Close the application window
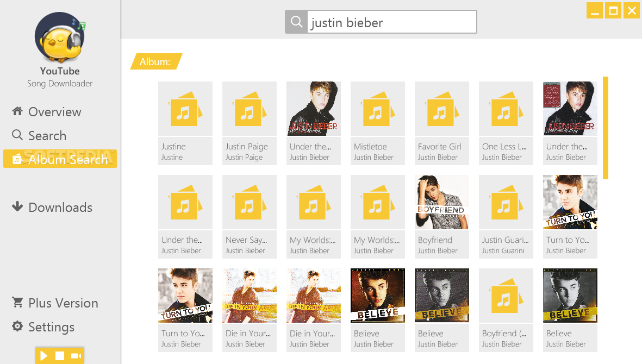The image size is (642, 364). (x=631, y=11)
